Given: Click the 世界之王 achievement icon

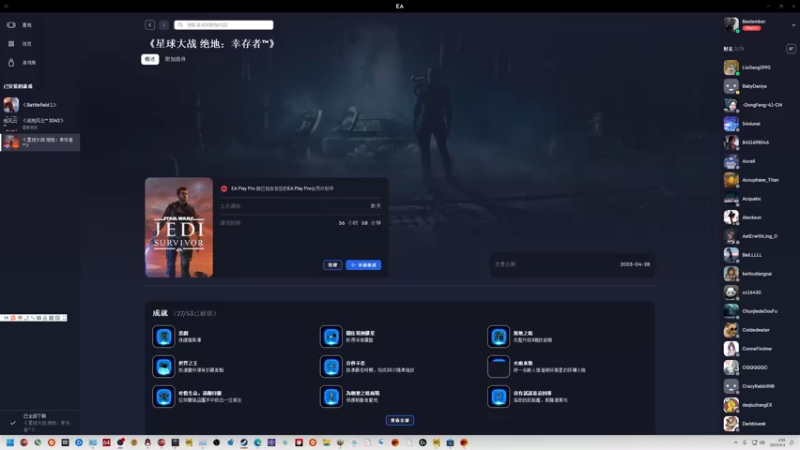Looking at the screenshot, I should tap(164, 366).
